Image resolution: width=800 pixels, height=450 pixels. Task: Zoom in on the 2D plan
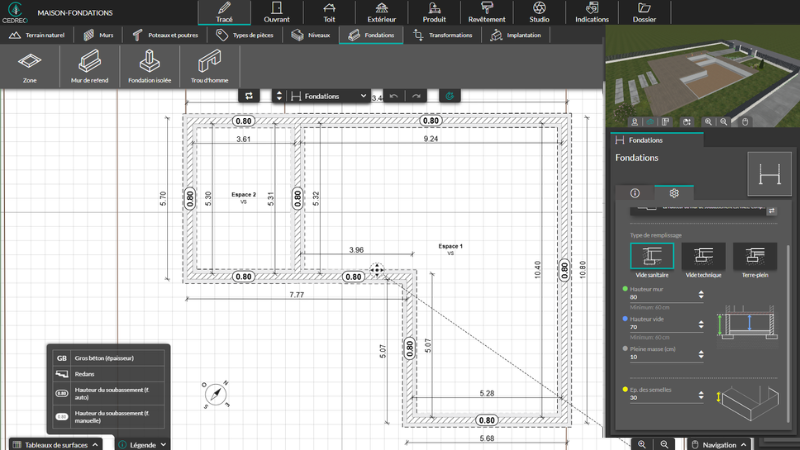(x=642, y=444)
